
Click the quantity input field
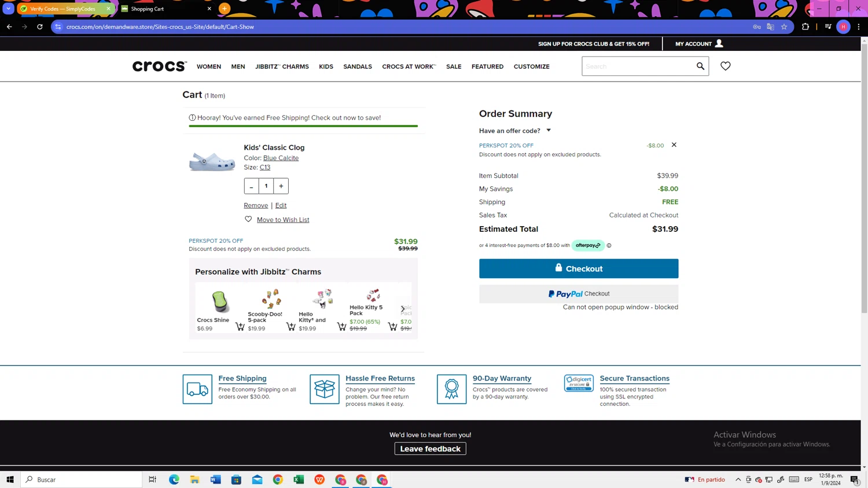click(x=266, y=186)
